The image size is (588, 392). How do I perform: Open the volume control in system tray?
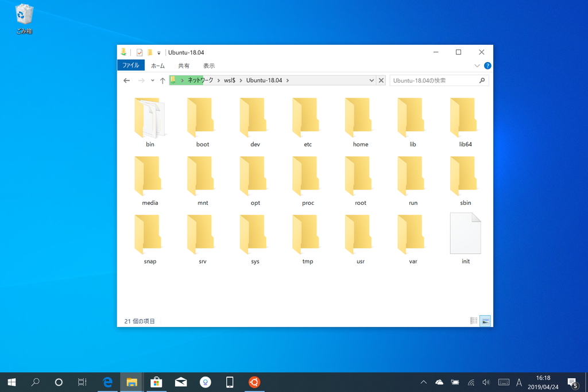pos(486,382)
